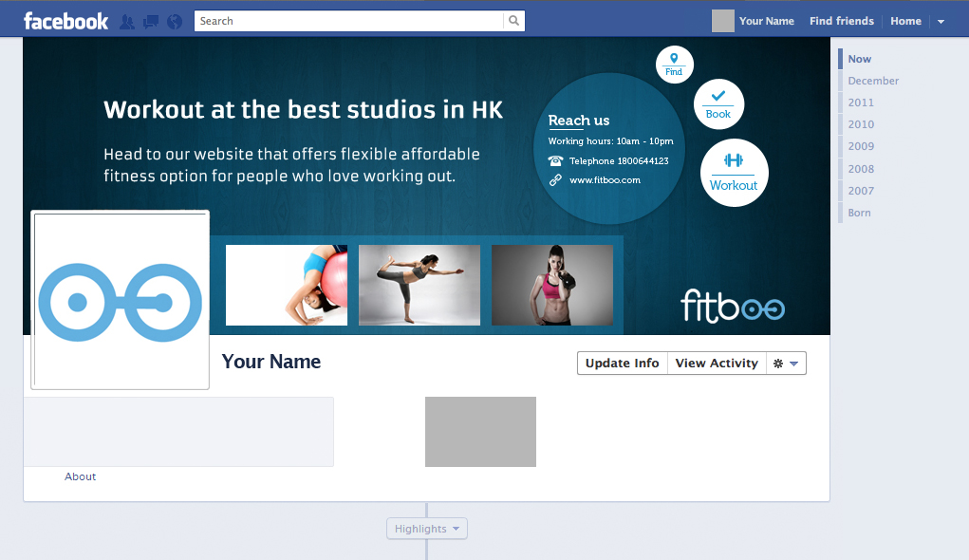This screenshot has height=560, width=969.
Task: Click the user avatar in top bar
Action: point(722,21)
